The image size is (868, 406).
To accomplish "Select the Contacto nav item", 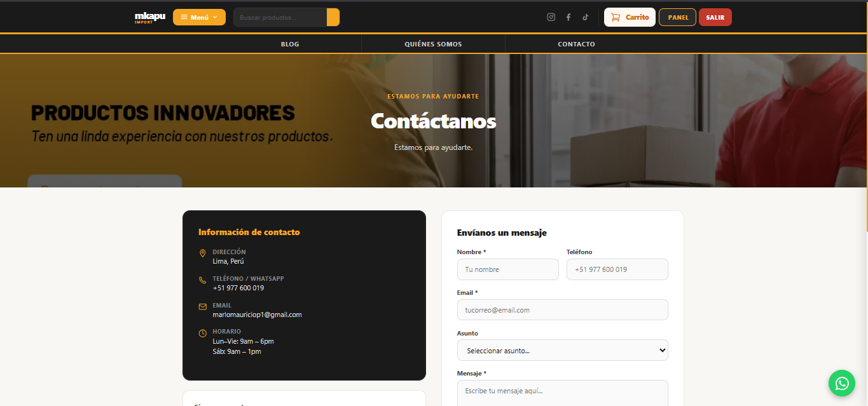I will [x=576, y=44].
